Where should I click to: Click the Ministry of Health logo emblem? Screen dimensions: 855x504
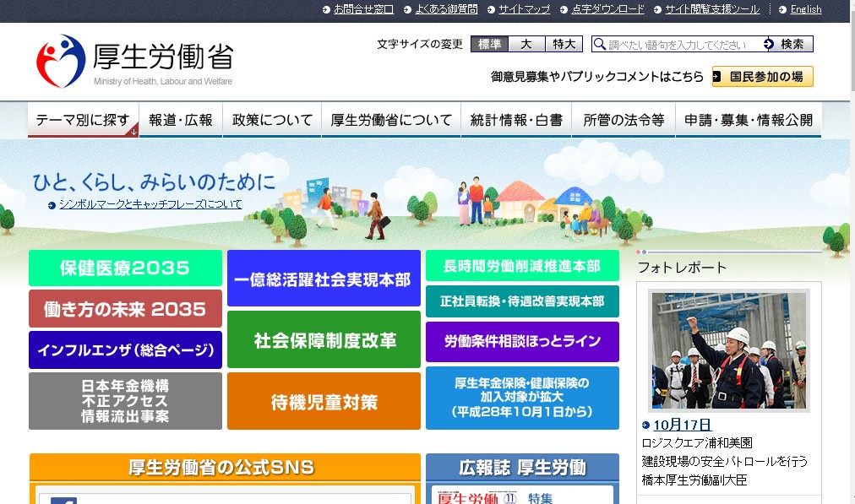tap(61, 61)
